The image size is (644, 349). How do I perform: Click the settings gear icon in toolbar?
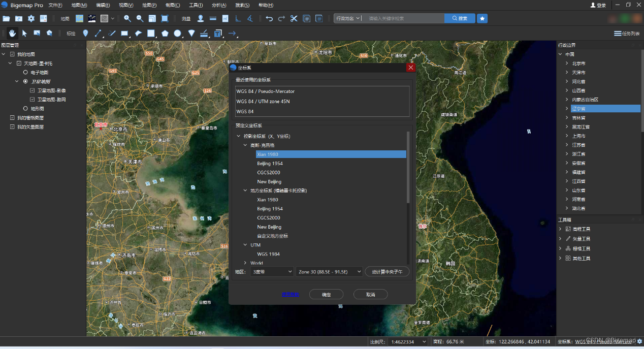(31, 19)
